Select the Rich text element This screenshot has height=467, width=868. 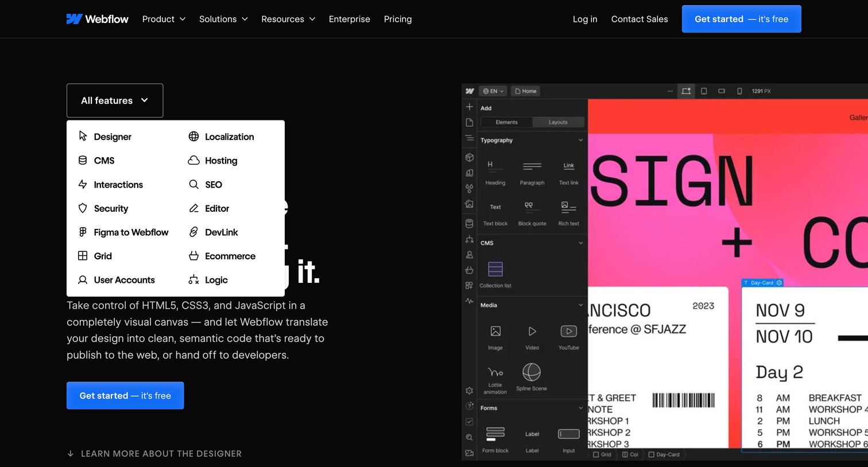click(569, 213)
